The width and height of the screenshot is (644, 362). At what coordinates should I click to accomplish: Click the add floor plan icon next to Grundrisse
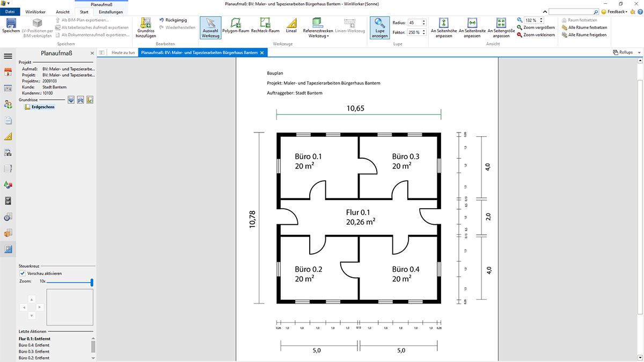pos(90,99)
